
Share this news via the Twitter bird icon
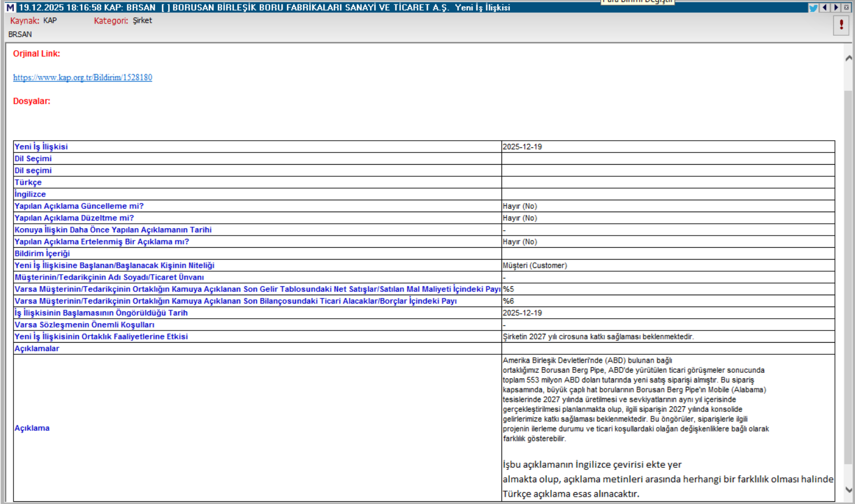click(x=813, y=8)
